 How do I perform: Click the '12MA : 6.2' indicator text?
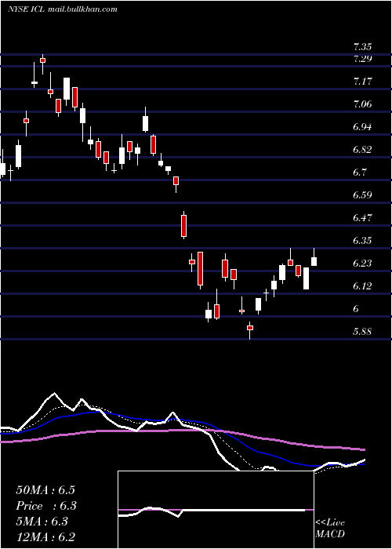coord(45,537)
